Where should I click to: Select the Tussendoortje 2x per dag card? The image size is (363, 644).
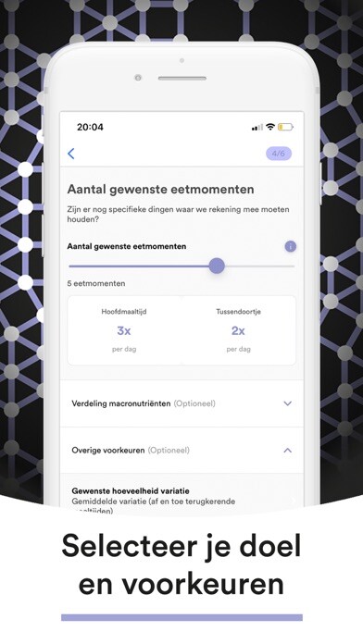pyautogui.click(x=238, y=330)
